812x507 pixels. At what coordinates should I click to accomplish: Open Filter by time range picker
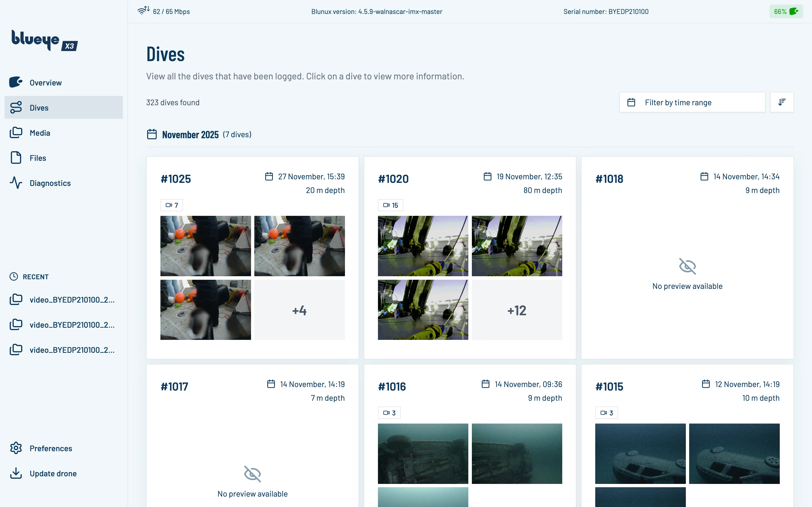tap(692, 102)
